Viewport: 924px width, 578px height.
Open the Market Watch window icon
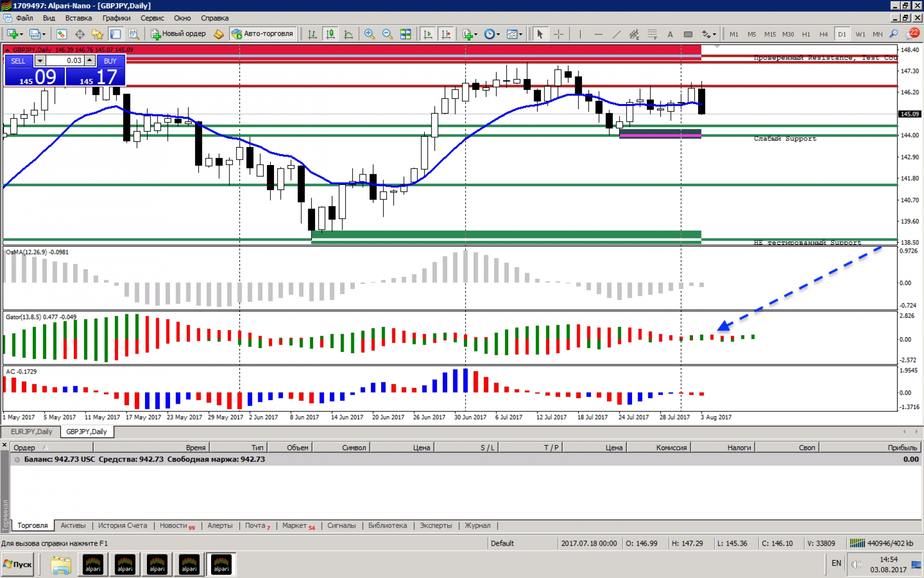[61, 34]
